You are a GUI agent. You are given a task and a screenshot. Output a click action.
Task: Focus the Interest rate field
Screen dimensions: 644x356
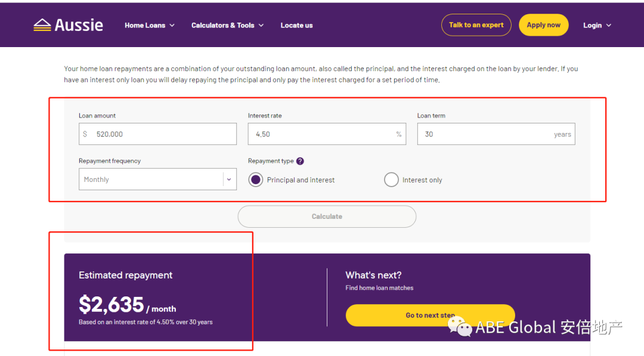(x=322, y=134)
